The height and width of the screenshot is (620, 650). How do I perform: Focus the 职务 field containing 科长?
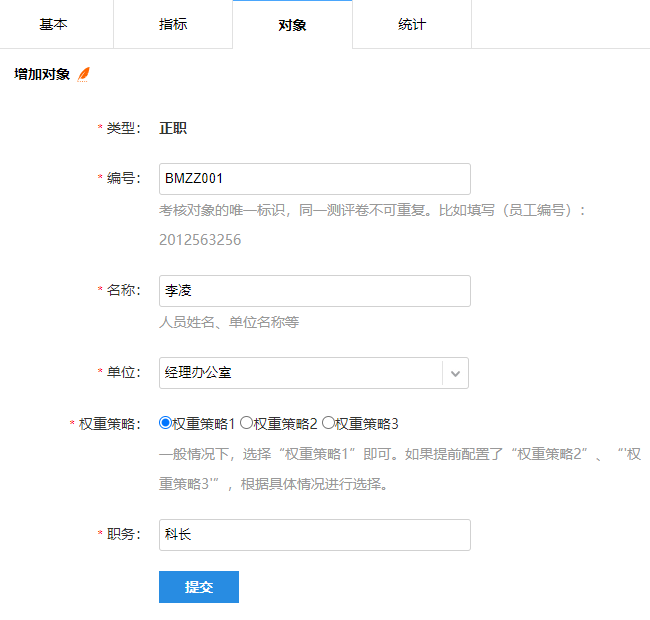pos(314,535)
